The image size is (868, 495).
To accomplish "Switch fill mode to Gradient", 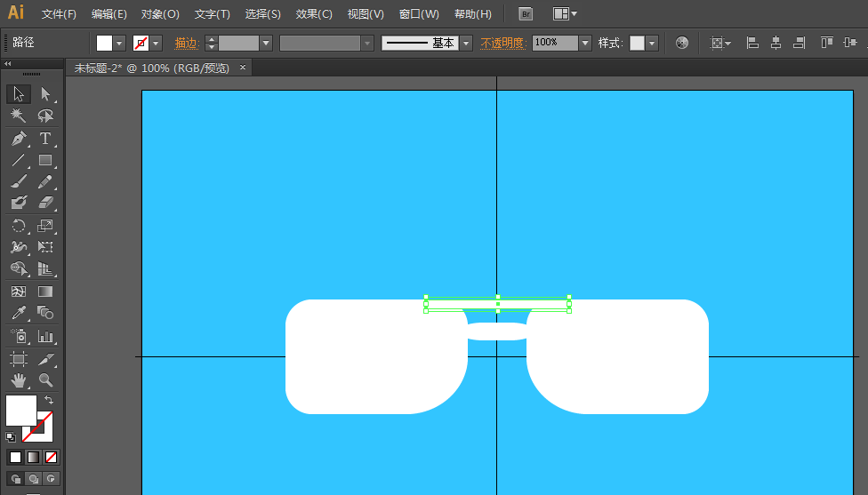I will coord(33,458).
